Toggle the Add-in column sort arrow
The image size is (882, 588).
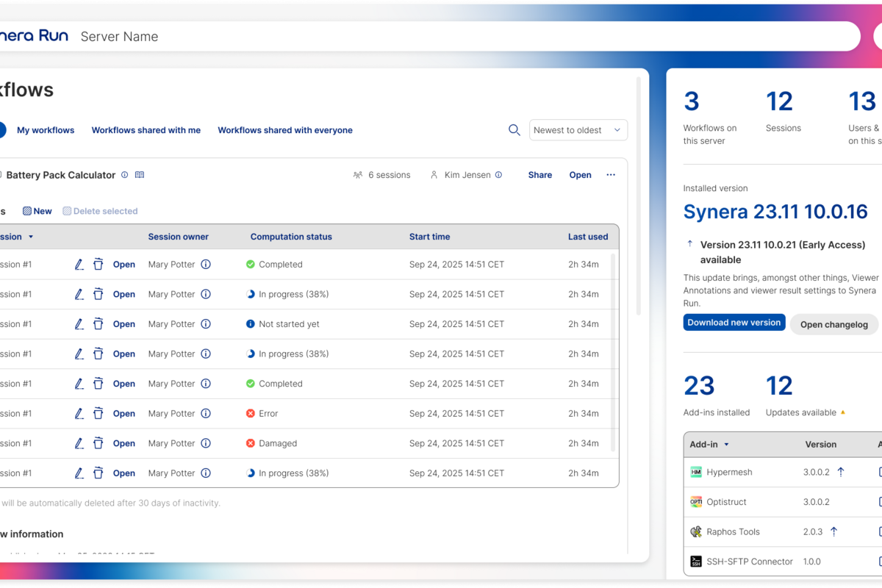726,445
